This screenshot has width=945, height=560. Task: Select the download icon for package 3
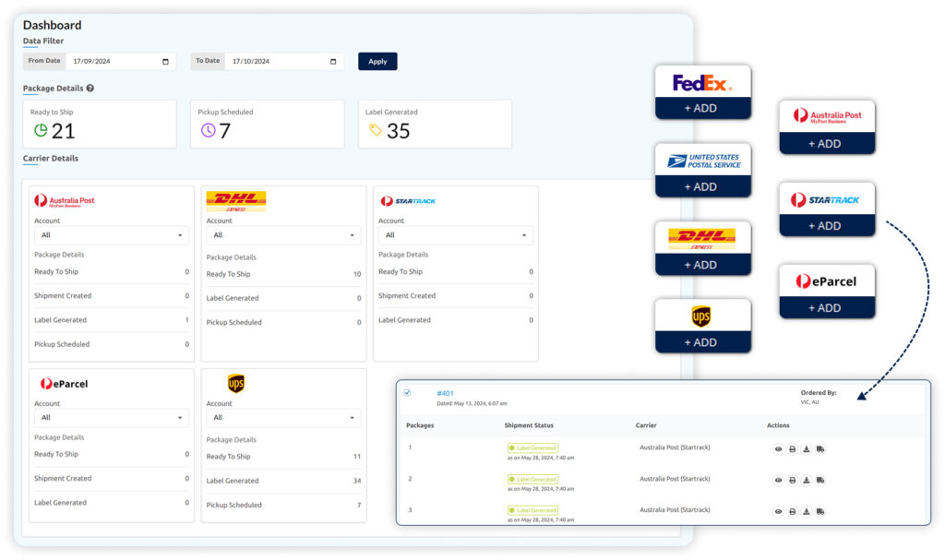806,510
